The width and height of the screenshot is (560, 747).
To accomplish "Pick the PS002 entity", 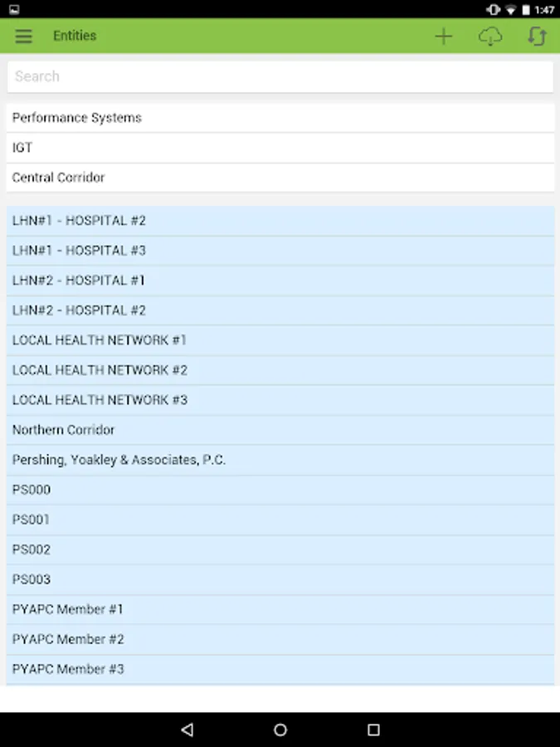I will (280, 549).
